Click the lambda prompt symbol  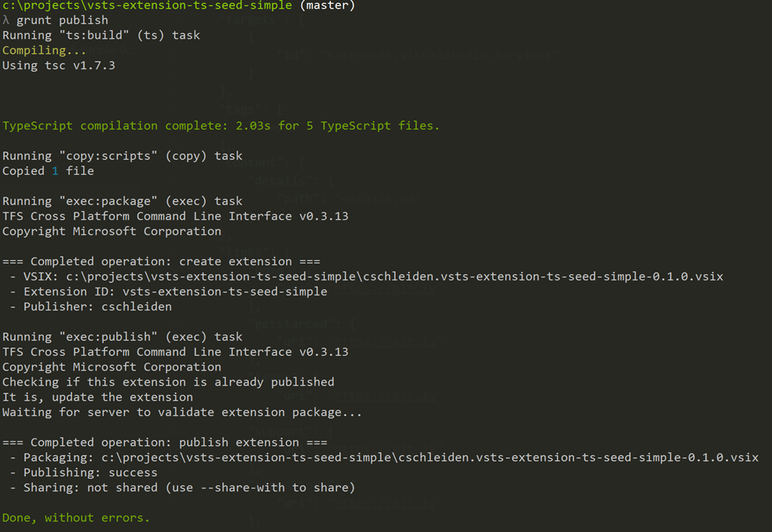6,20
